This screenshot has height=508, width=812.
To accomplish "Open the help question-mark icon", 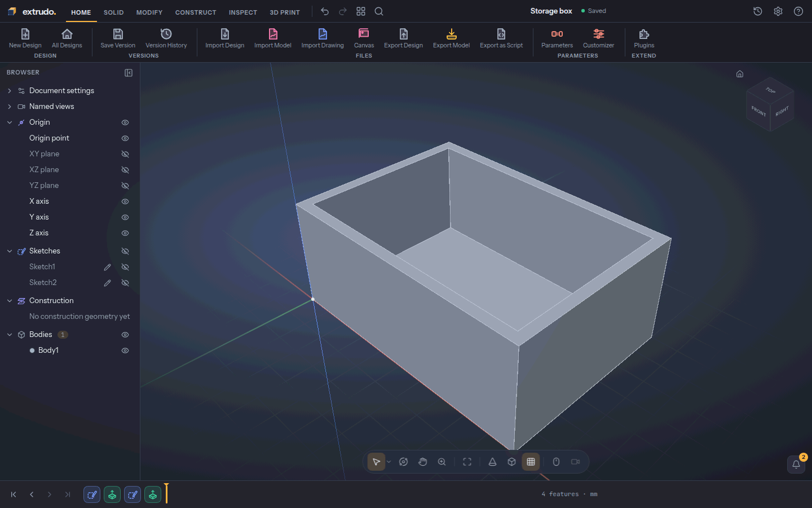I will click(x=798, y=11).
